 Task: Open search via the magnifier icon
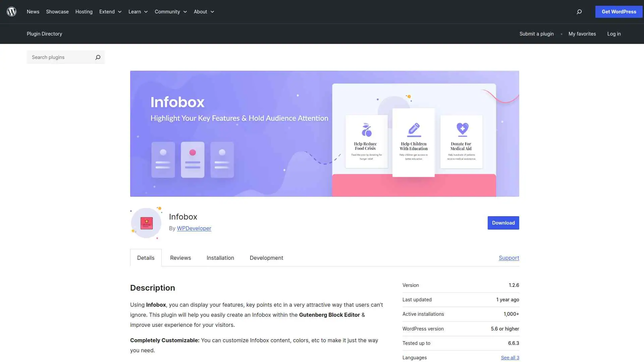(579, 12)
